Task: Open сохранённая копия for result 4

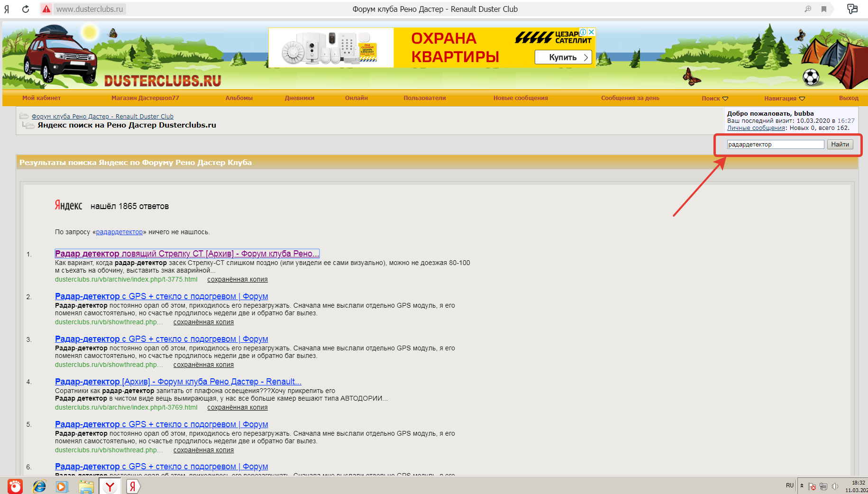Action: tap(238, 408)
